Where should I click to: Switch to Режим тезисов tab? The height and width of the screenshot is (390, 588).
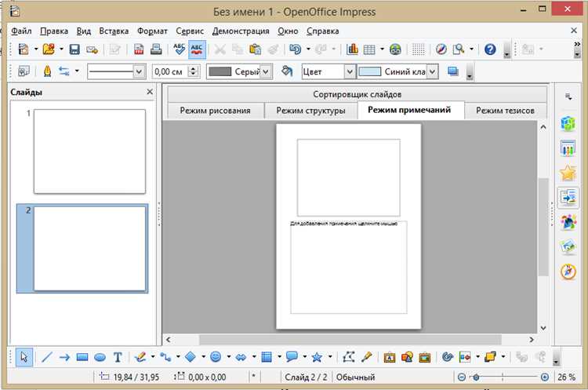click(x=505, y=111)
